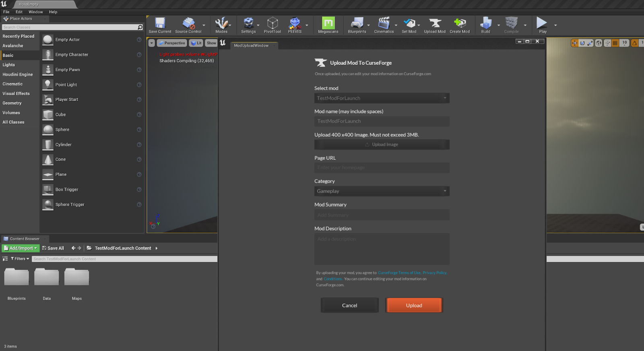Image resolution: width=644 pixels, height=351 pixels.
Task: Open the CurseForge Terms of Use link
Action: tap(399, 273)
